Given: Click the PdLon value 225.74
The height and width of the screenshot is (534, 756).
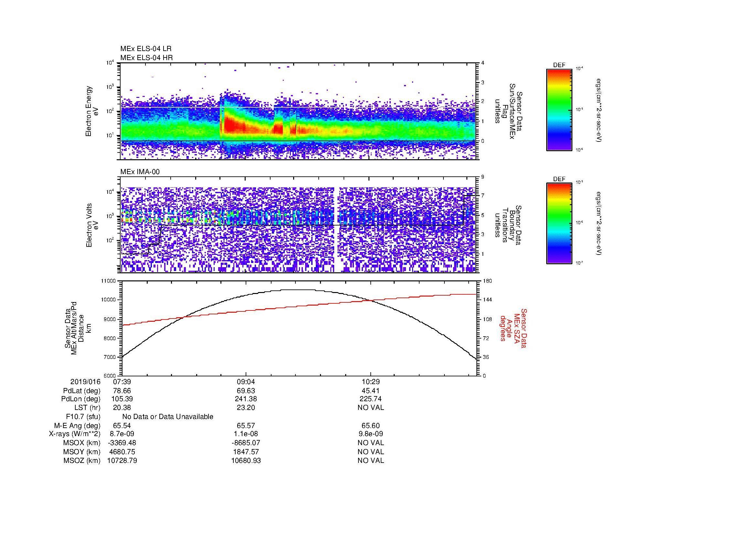Looking at the screenshot, I should (x=371, y=399).
